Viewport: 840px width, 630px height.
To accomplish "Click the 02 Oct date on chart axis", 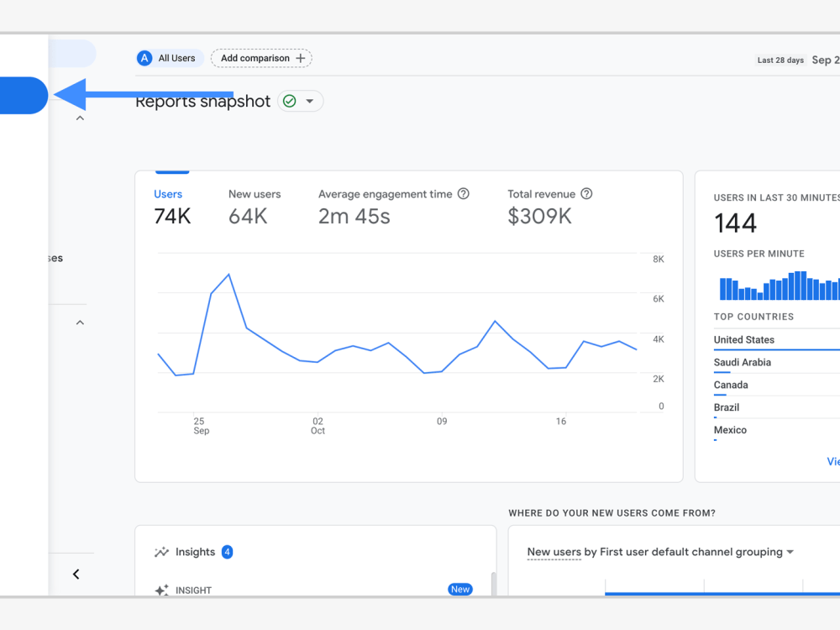I will click(318, 426).
